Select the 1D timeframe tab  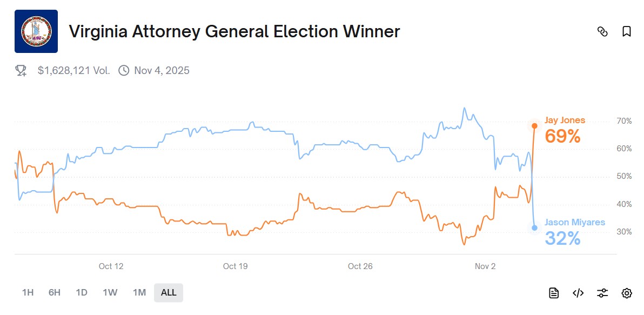coord(82,292)
